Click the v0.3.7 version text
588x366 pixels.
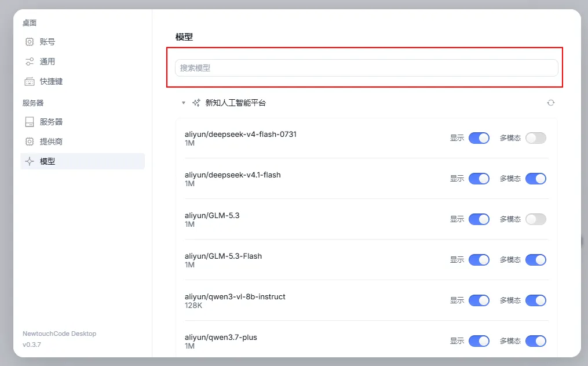pos(31,345)
